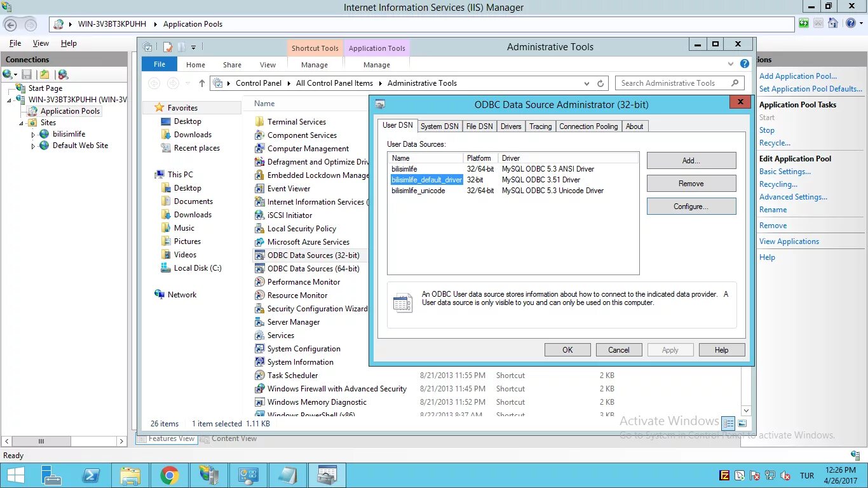Open Google Chrome from the taskbar
Image resolution: width=868 pixels, height=488 pixels.
pos(169,475)
